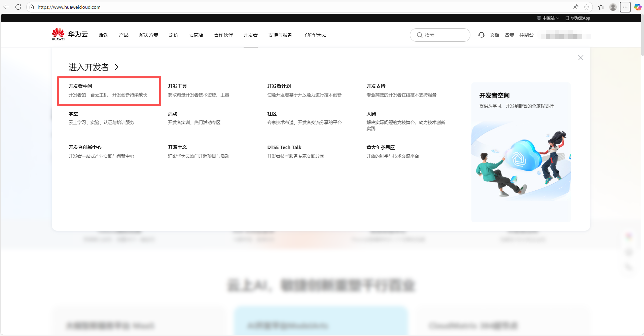Open the 支持与服务 navigation menu
Viewport: 644px width, 336px height.
280,35
